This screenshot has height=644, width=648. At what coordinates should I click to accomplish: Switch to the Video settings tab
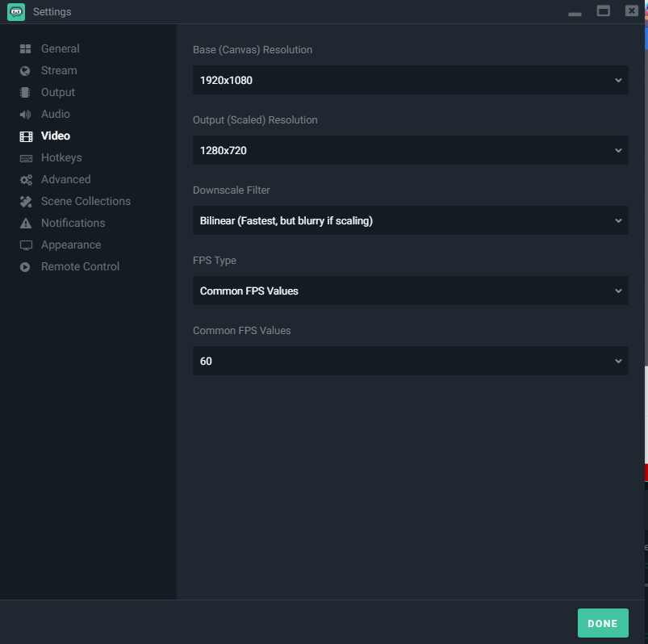(55, 136)
